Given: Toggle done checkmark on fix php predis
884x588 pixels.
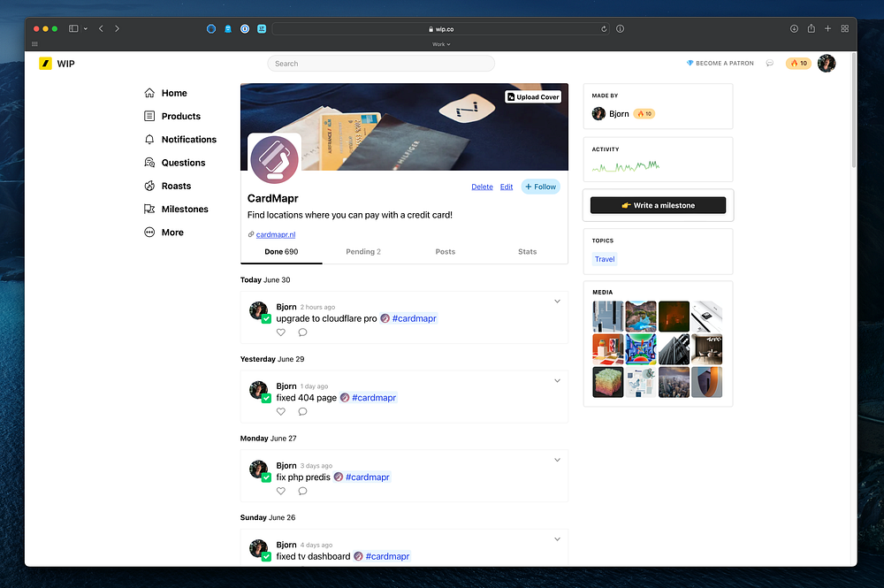Looking at the screenshot, I should [266, 477].
